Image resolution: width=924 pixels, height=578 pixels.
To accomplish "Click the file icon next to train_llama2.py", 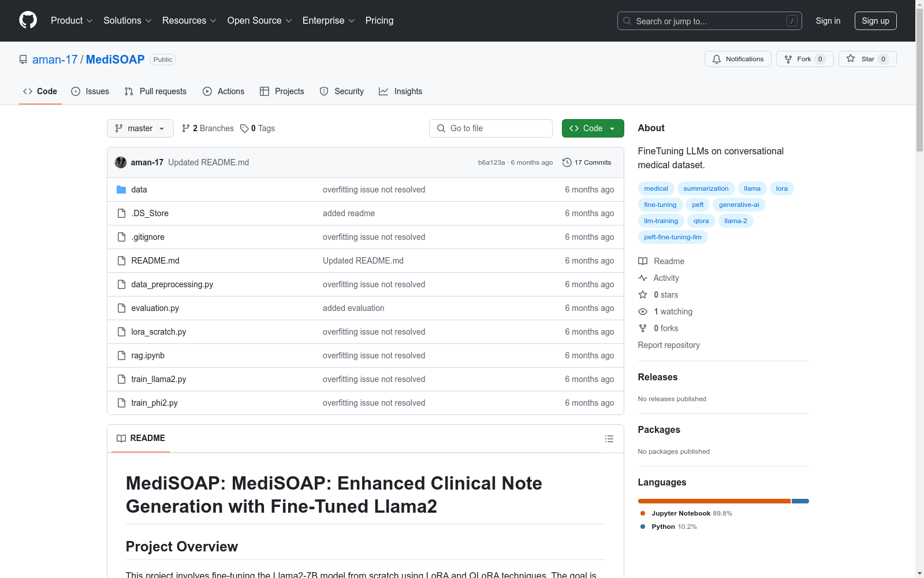I will coord(121,379).
